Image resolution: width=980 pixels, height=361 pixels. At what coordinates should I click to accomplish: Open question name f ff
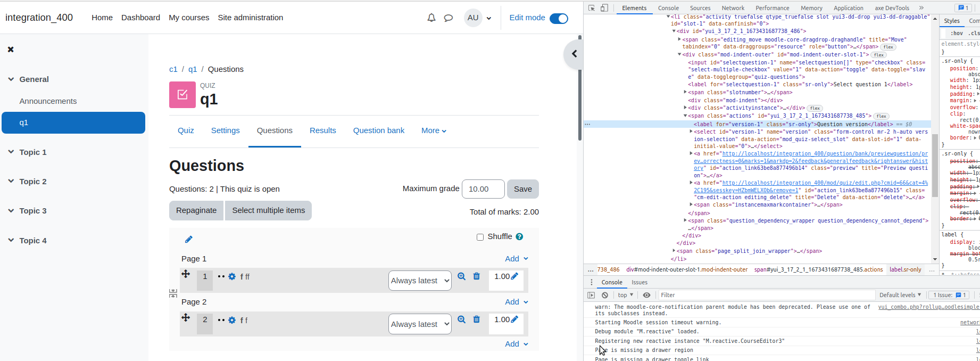pos(245,277)
